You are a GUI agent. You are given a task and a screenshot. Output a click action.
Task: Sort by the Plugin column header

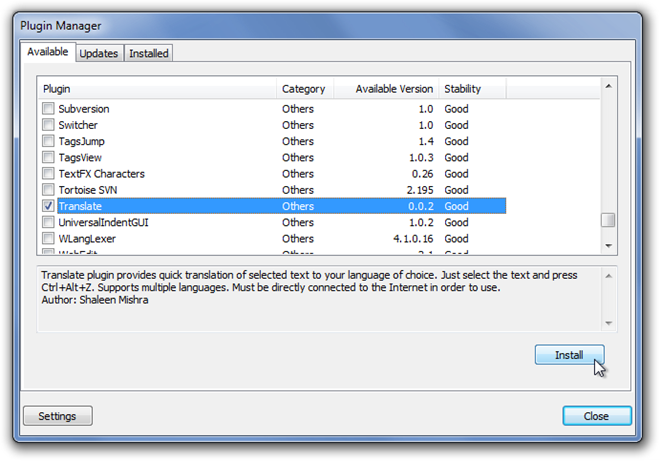pos(157,89)
